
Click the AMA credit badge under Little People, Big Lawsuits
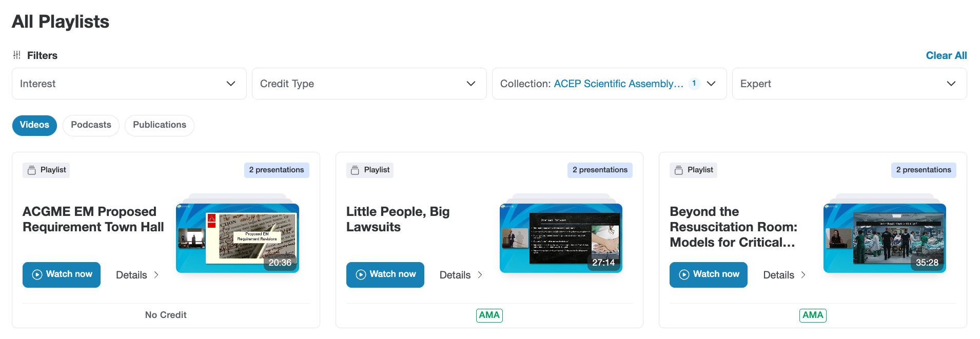(489, 315)
